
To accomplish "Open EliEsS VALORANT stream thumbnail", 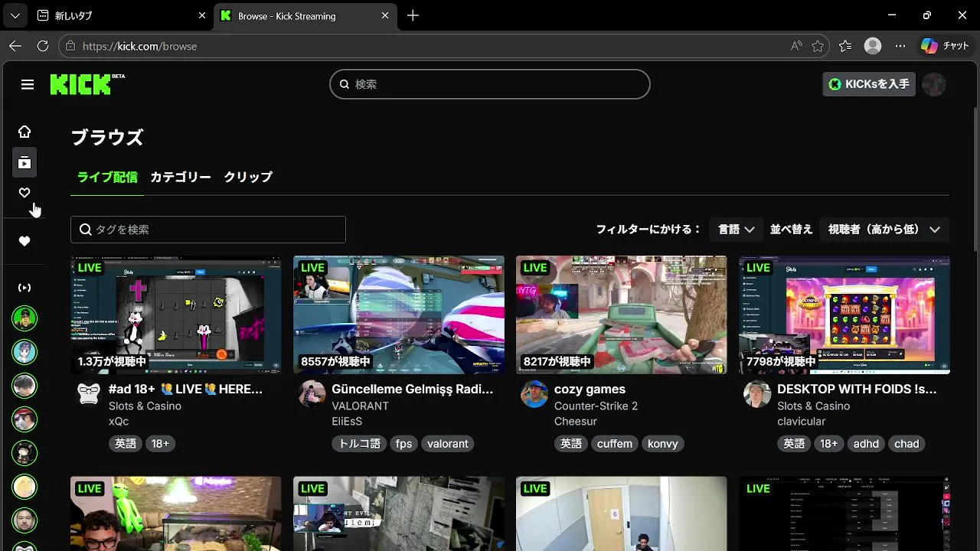I will tap(399, 315).
